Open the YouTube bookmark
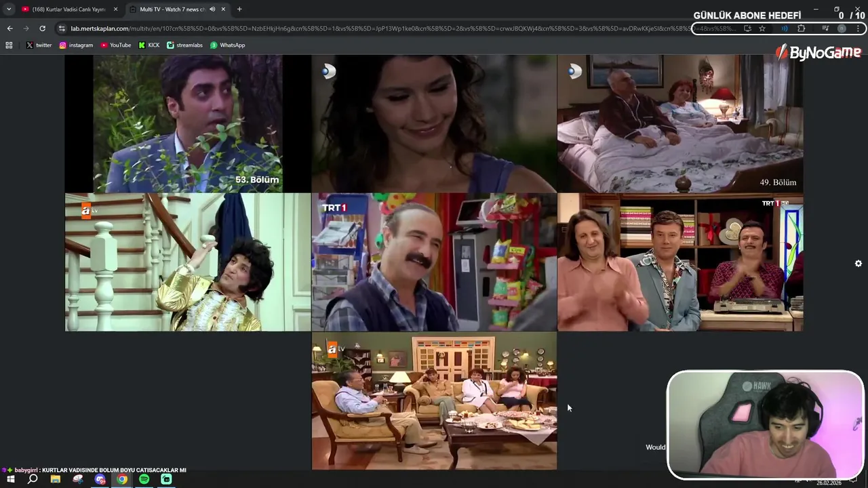The height and width of the screenshot is (488, 868). [116, 45]
